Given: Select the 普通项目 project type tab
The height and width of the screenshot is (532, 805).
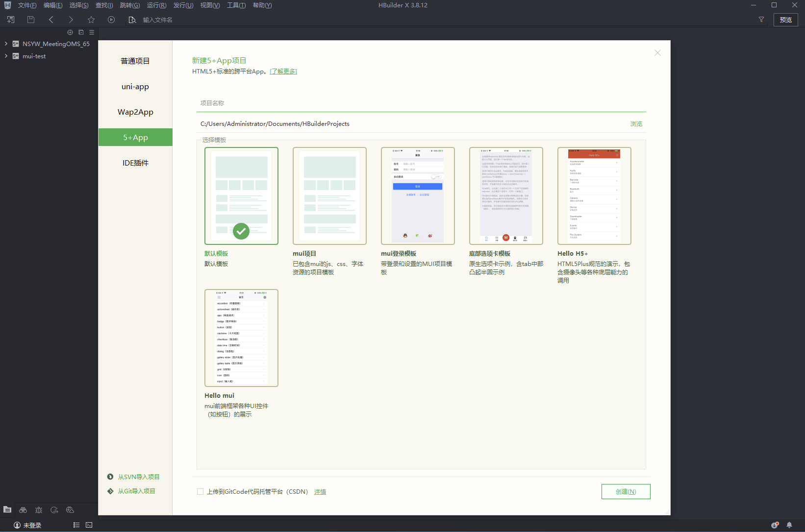Looking at the screenshot, I should [x=135, y=61].
